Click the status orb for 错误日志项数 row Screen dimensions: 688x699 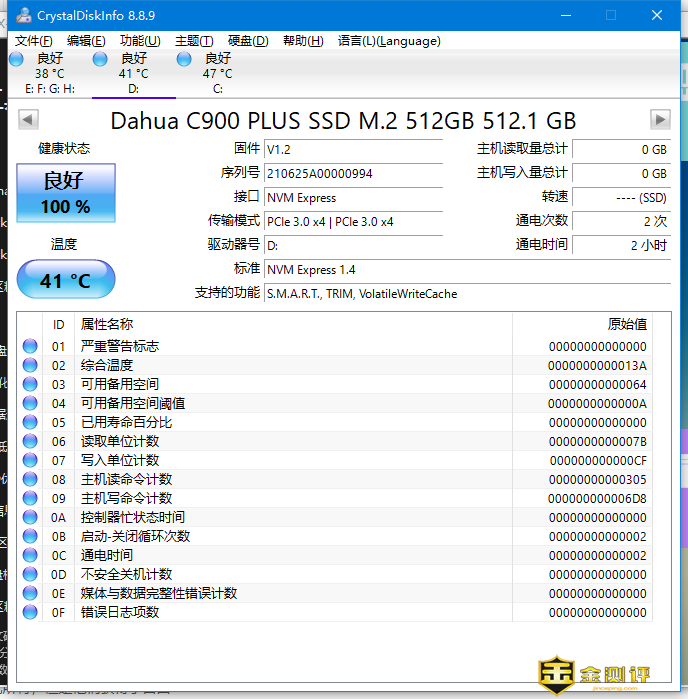pyautogui.click(x=30, y=613)
